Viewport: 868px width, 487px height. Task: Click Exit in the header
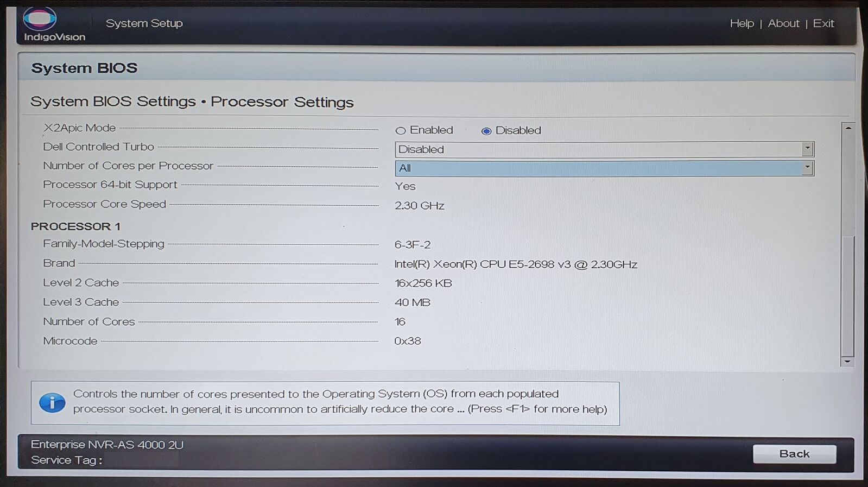[x=823, y=23]
